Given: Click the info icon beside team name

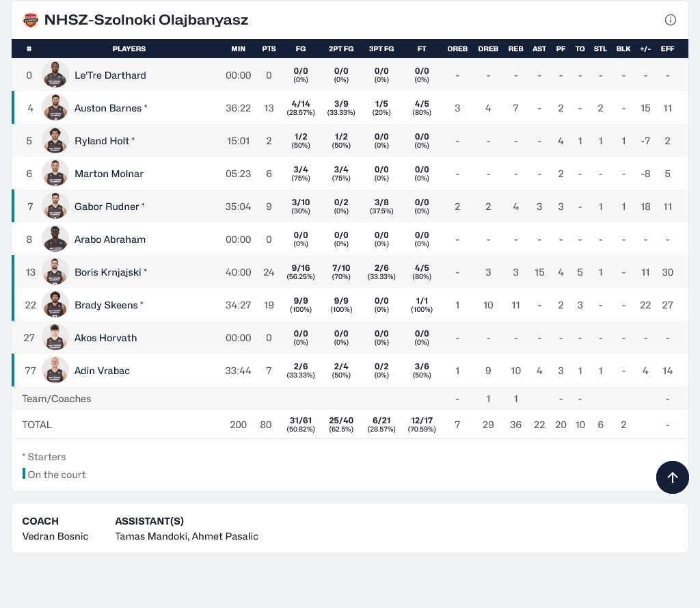Looking at the screenshot, I should pos(671,20).
